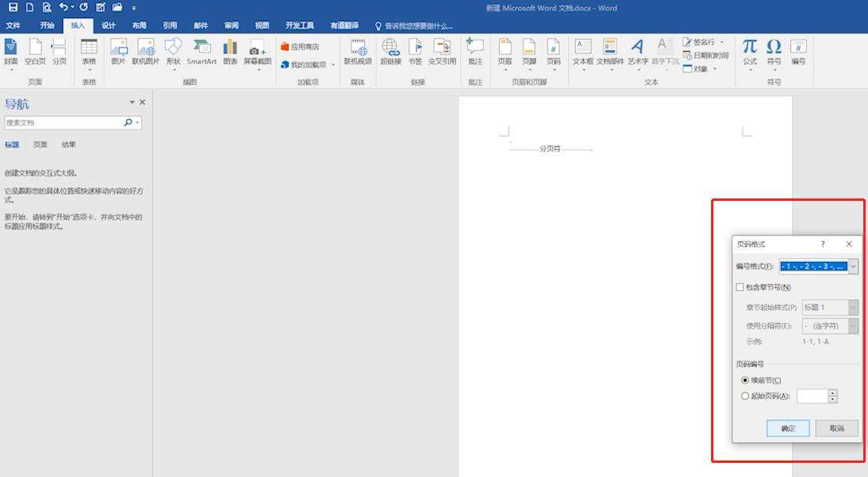Image resolution: width=868 pixels, height=477 pixels.
Task: Enable the 包含章节号 checkbox
Action: (x=739, y=287)
